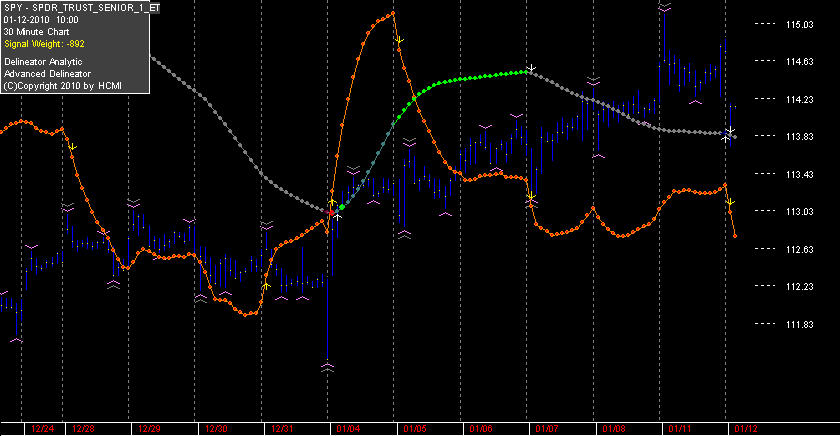The width and height of the screenshot is (840, 436).
Task: Click pink chevron under the lowest price bar
Action: tap(327, 367)
